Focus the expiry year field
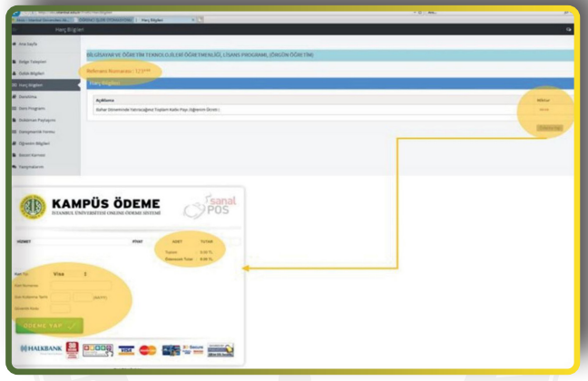 [x=83, y=298]
